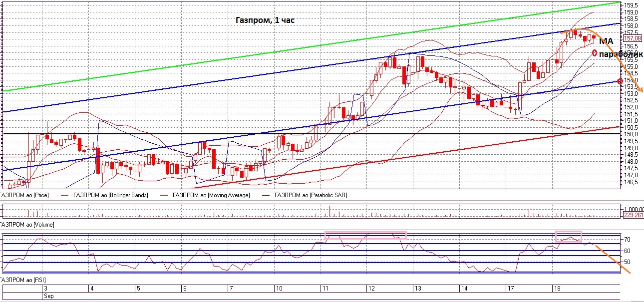Click the 153,0 price axis label

click(631, 94)
